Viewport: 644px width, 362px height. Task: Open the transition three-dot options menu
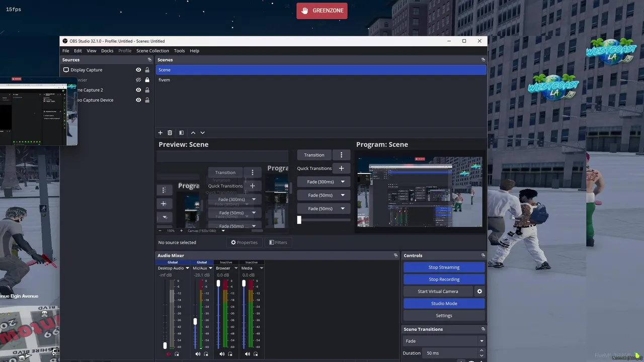tap(341, 155)
